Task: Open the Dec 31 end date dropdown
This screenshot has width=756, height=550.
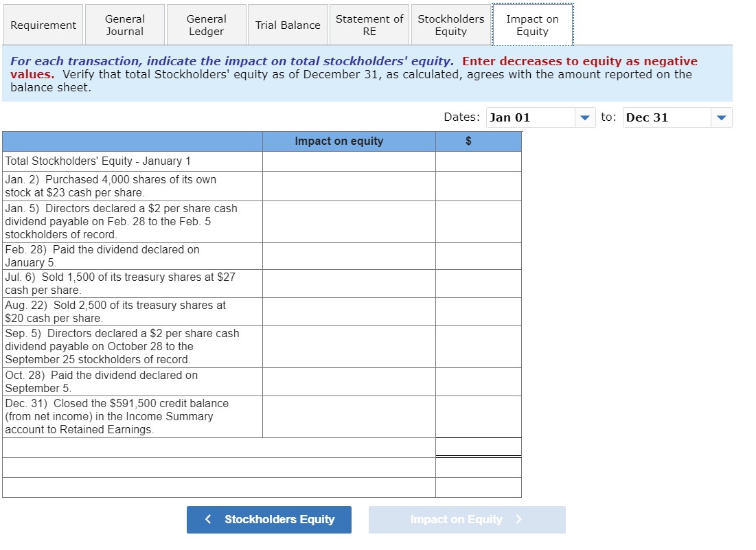Action: (677, 117)
